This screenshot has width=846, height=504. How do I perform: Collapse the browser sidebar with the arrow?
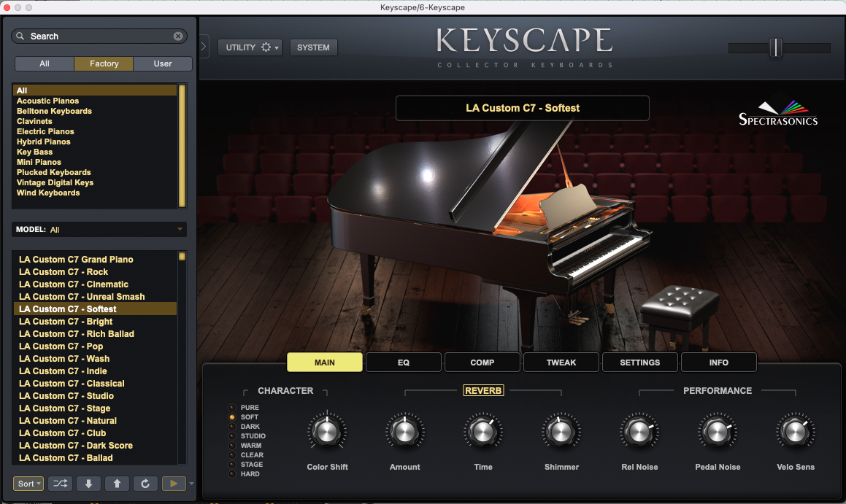click(x=204, y=47)
